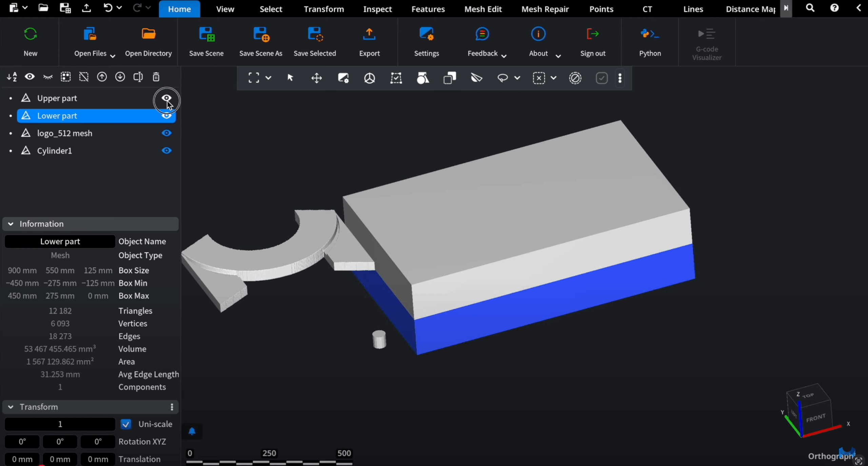Collapse the Information section
The height and width of the screenshot is (466, 868).
click(11, 224)
